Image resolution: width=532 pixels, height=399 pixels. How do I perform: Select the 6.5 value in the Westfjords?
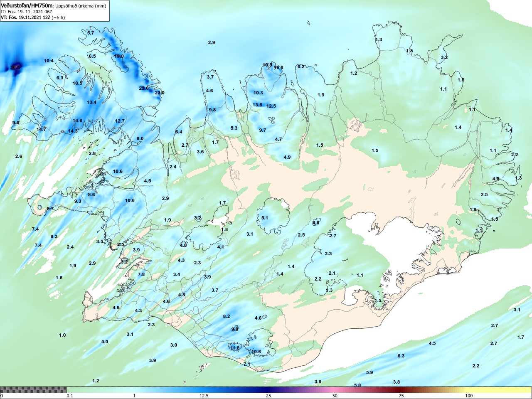92,56
